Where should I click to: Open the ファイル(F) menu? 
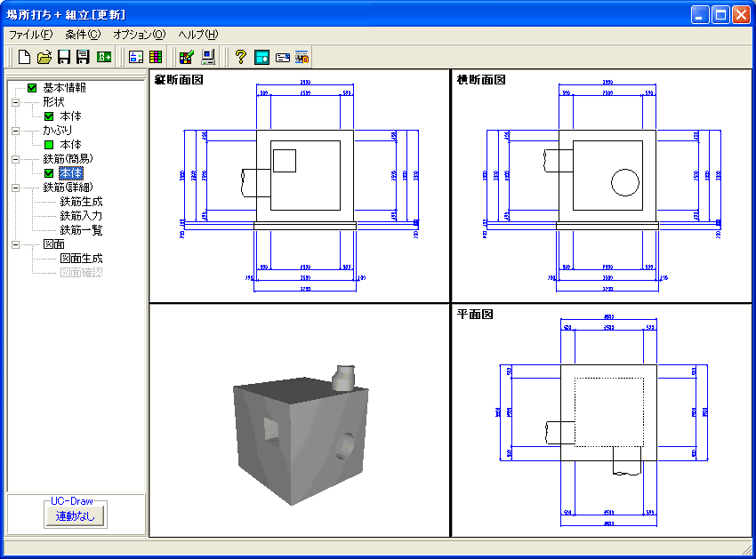(31, 35)
